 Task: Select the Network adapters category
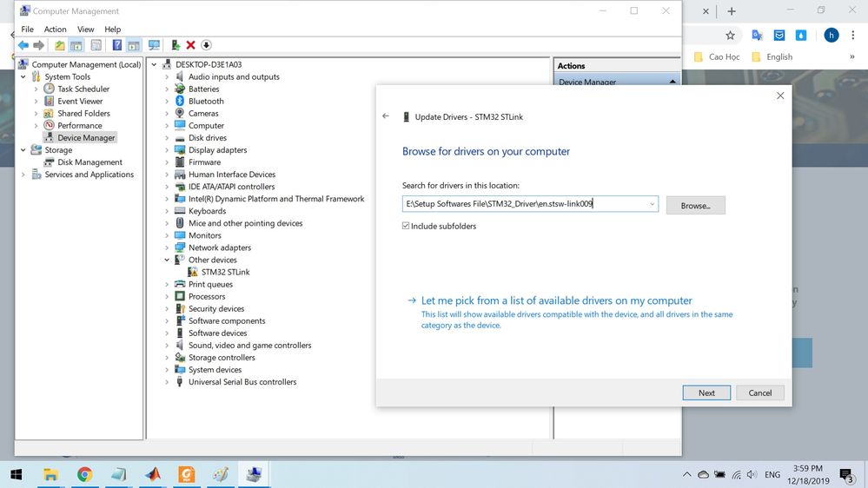point(219,247)
